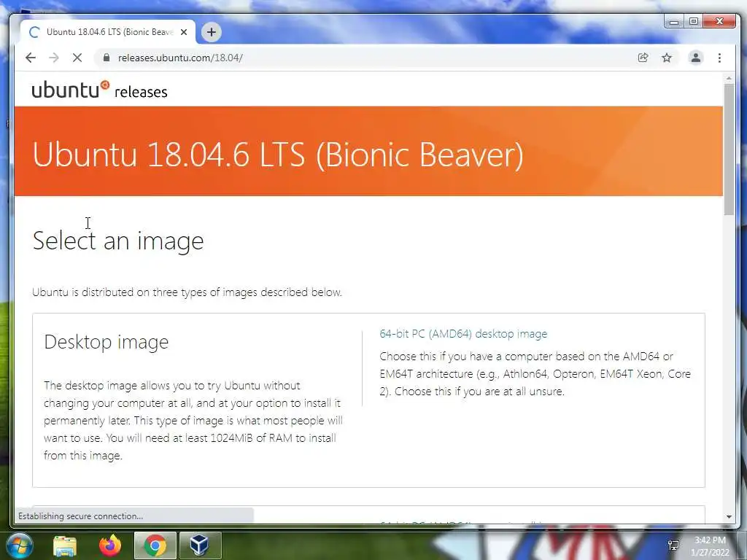
Task: Click the address bar URL
Action: click(x=181, y=58)
